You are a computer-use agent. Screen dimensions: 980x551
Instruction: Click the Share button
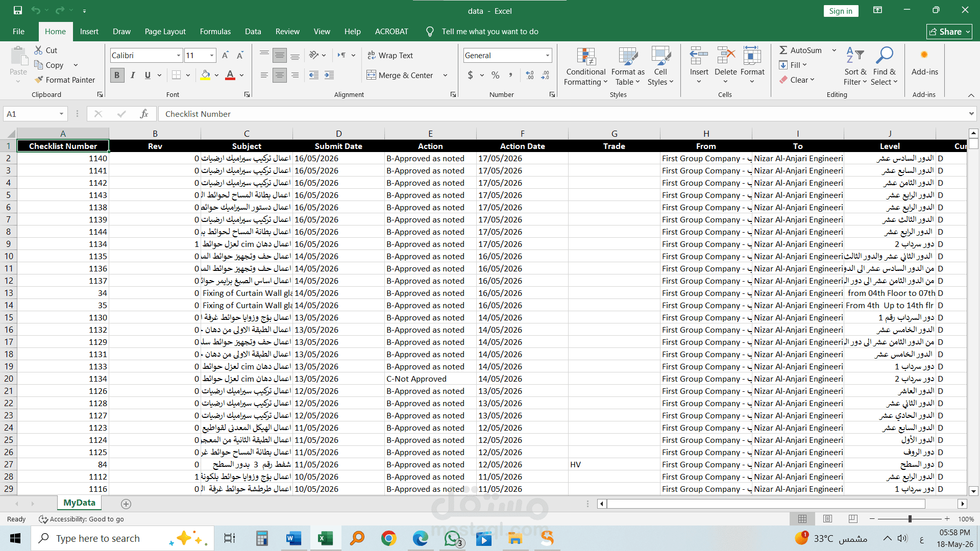[949, 32]
